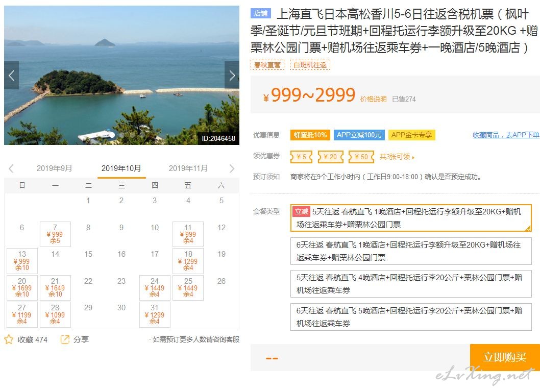The width and height of the screenshot is (540, 392).
Task: Show next photo with right arrow
Action: 232,75
